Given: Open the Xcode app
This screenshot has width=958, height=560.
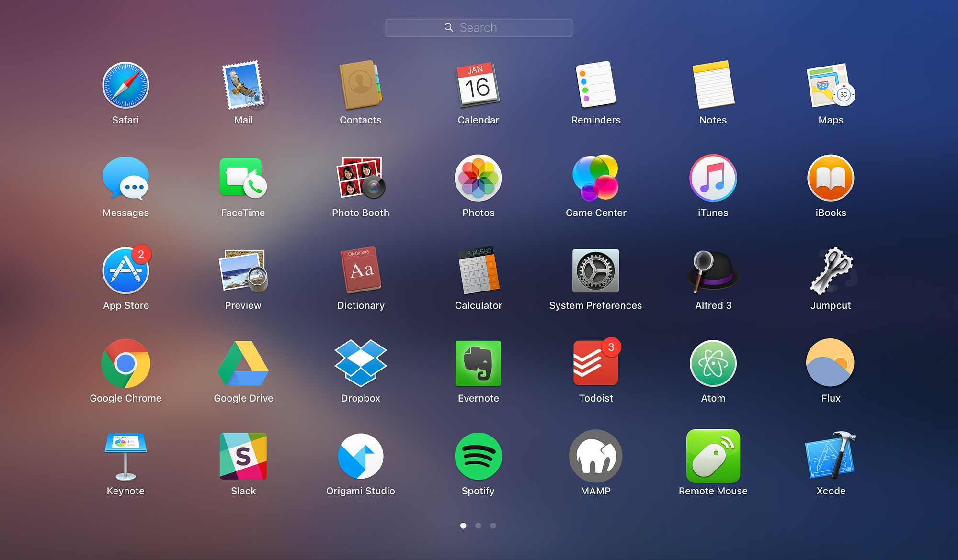Looking at the screenshot, I should tap(831, 456).
